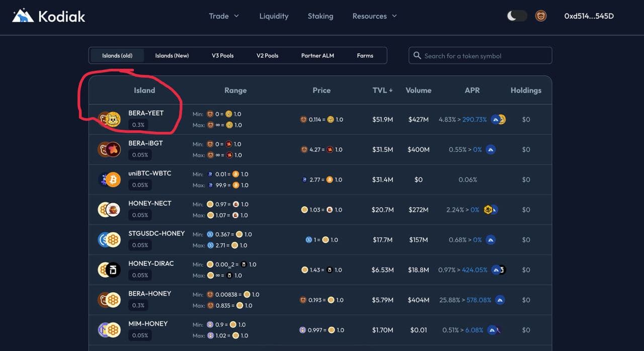
Task: Click the STGUSDC-HONEY token pair icon
Action: pos(109,240)
